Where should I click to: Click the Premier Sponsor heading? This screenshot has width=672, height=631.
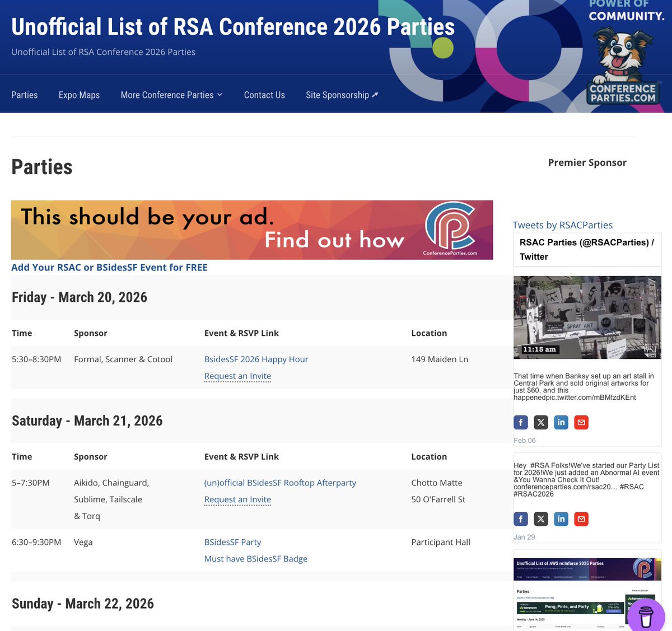(587, 162)
